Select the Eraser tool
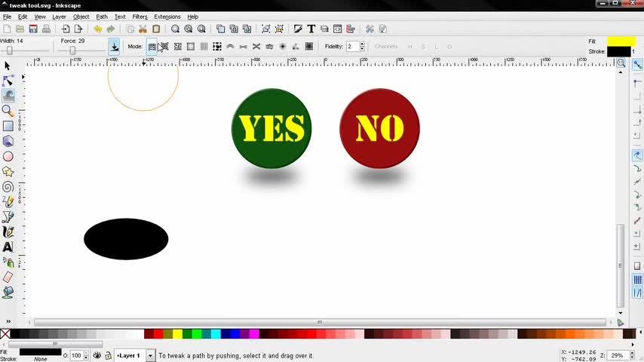Screen dimensions: 644x362 (x=8, y=278)
